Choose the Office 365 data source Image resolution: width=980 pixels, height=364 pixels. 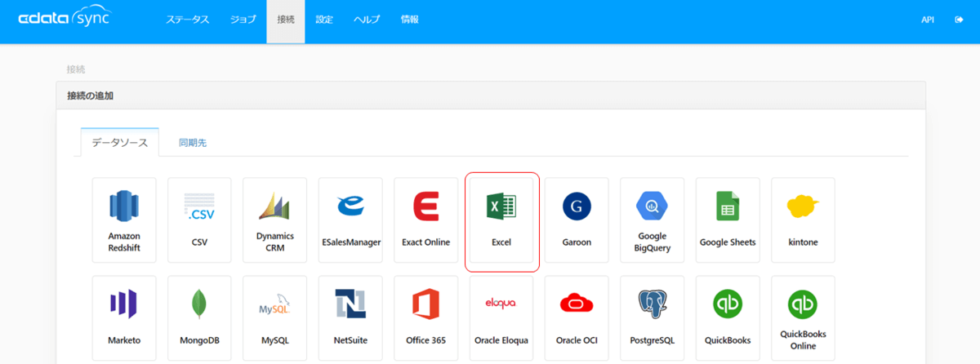[x=425, y=318]
